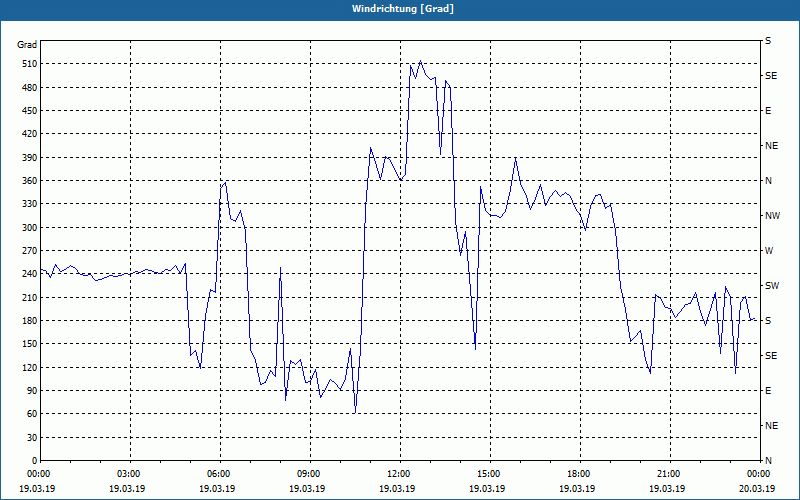Click the 19.03.19 date under 12:00
This screenshot has height=500, width=800.
click(x=397, y=489)
